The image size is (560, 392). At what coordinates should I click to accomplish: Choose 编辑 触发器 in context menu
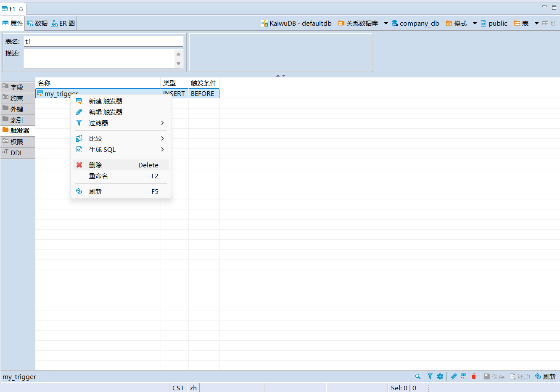click(x=106, y=112)
